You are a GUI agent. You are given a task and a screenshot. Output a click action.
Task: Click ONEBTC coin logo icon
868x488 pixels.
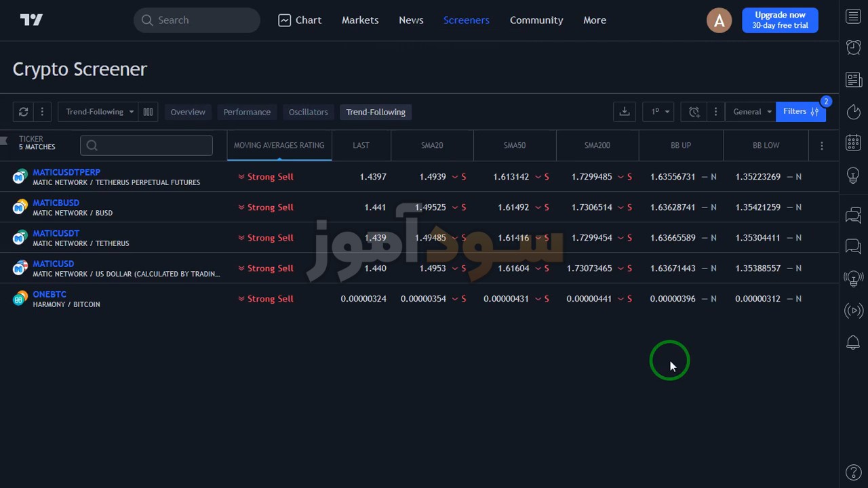pyautogui.click(x=20, y=299)
